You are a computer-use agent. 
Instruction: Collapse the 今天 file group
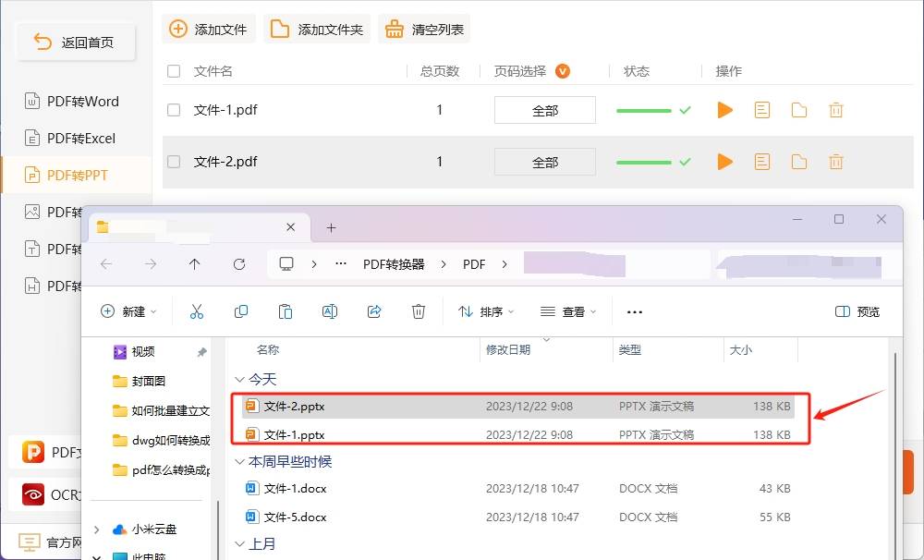coord(239,378)
